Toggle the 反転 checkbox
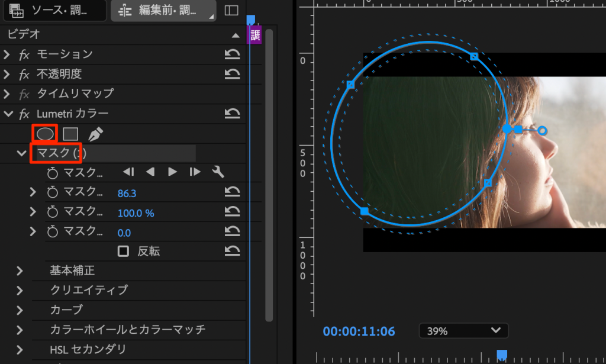 tap(123, 252)
